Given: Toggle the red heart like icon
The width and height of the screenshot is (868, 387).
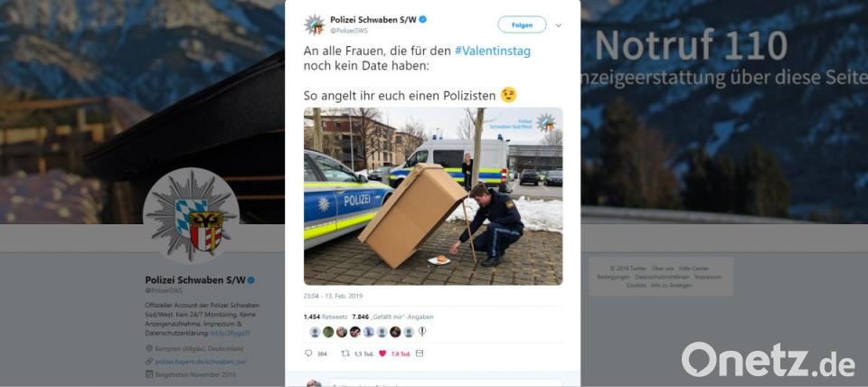Looking at the screenshot, I should tap(382, 354).
